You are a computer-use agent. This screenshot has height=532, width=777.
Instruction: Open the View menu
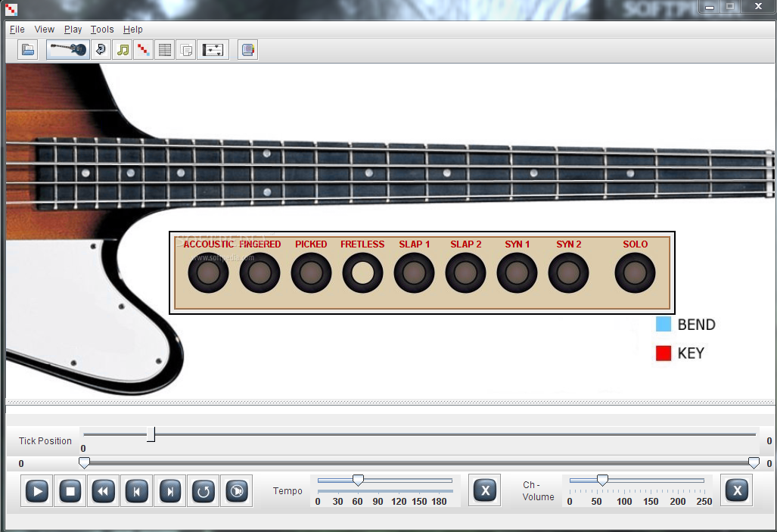(45, 30)
